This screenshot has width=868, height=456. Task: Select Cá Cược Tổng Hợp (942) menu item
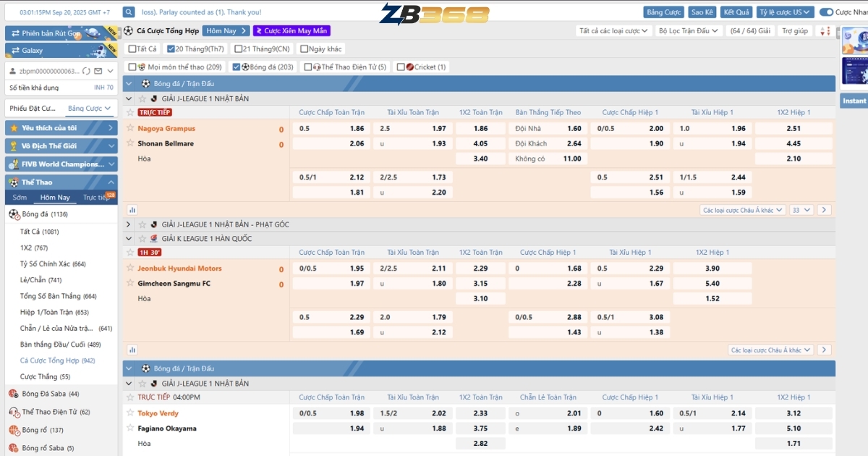tap(58, 360)
